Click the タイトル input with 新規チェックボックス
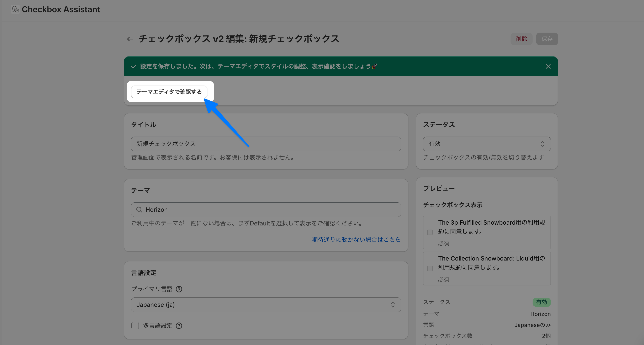Screen dimensions: 644x345 [266, 144]
